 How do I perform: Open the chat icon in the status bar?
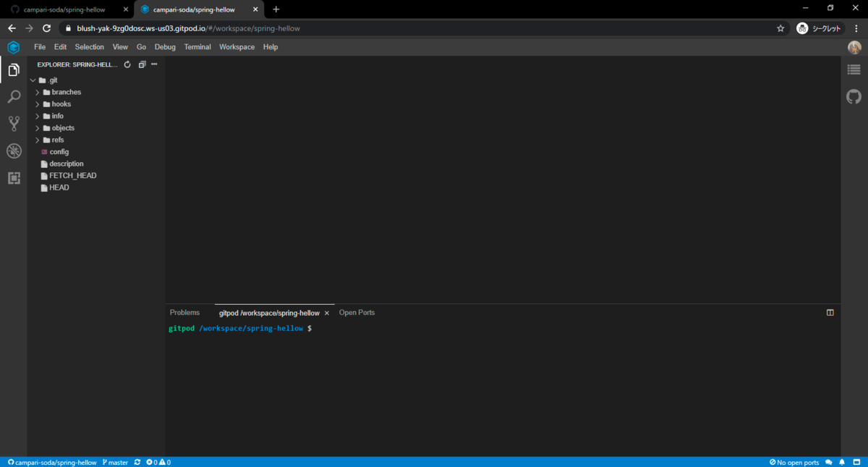click(829, 462)
